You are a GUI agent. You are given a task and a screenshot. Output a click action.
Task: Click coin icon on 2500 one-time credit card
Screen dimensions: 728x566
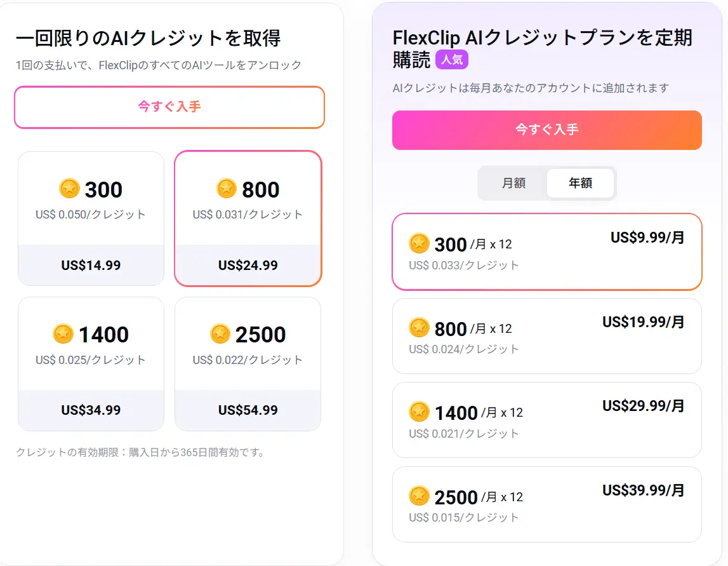click(x=220, y=334)
